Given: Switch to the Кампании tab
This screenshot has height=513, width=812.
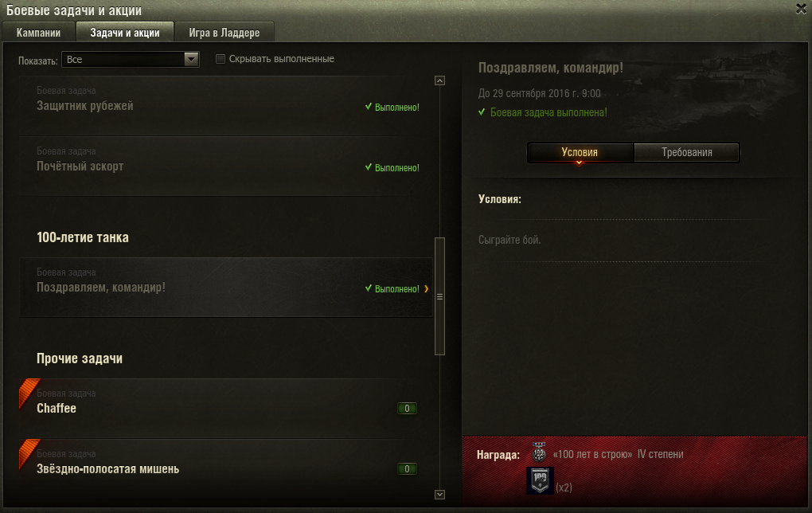Looking at the screenshot, I should tap(39, 33).
